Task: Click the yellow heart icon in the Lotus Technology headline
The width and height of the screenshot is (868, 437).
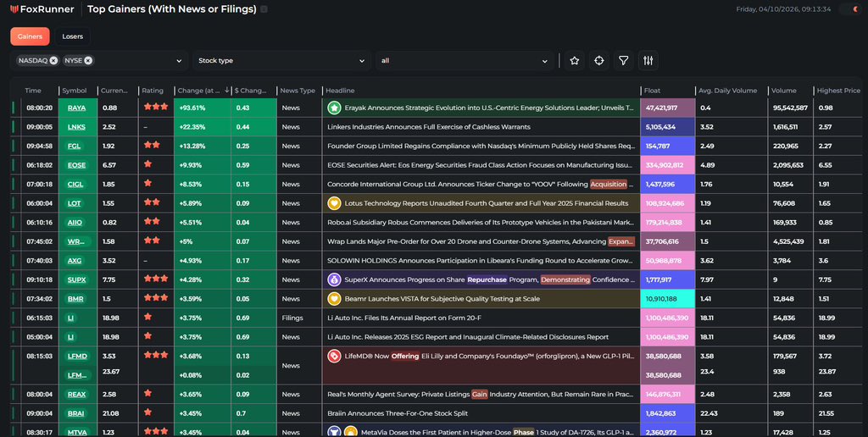Action: [334, 203]
